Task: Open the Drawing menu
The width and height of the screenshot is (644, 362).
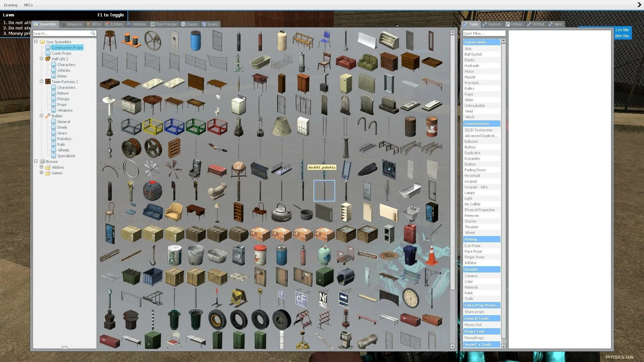Action: click(11, 5)
